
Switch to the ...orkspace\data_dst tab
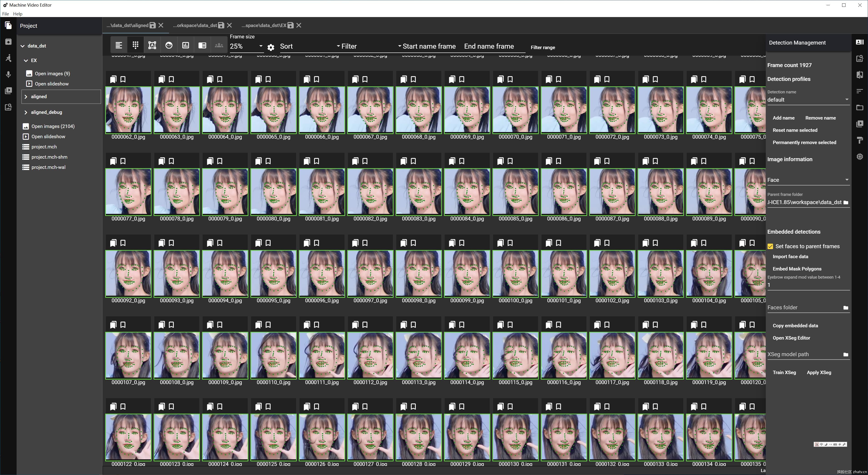[x=195, y=25]
